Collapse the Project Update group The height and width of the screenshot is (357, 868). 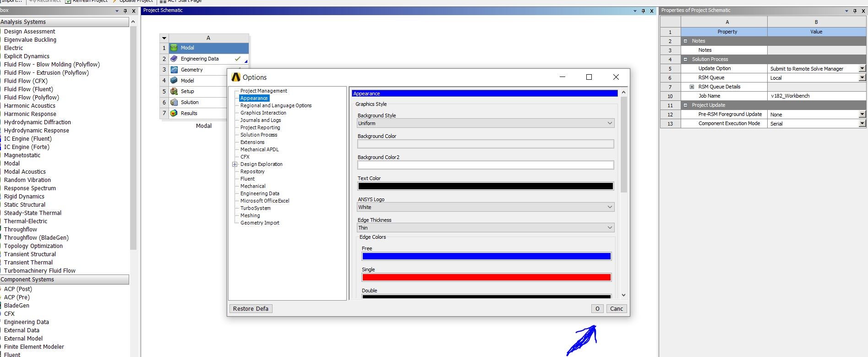685,105
